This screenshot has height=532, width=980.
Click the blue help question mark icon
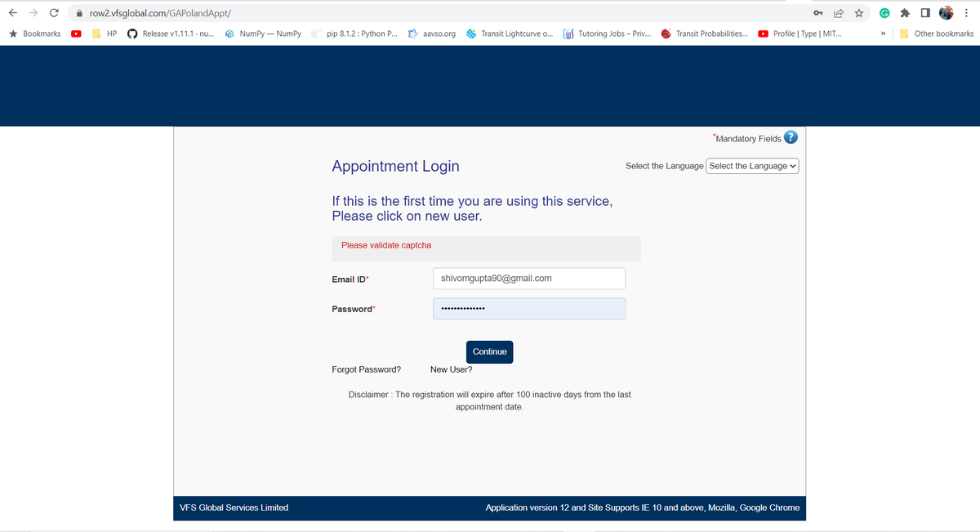(791, 137)
